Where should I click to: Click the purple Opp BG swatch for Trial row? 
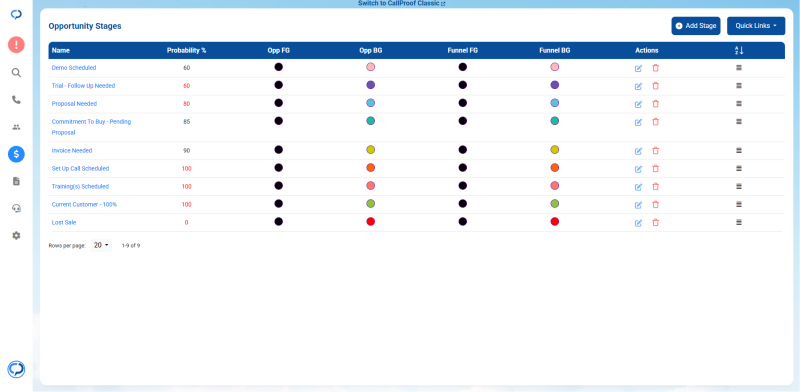click(x=371, y=85)
